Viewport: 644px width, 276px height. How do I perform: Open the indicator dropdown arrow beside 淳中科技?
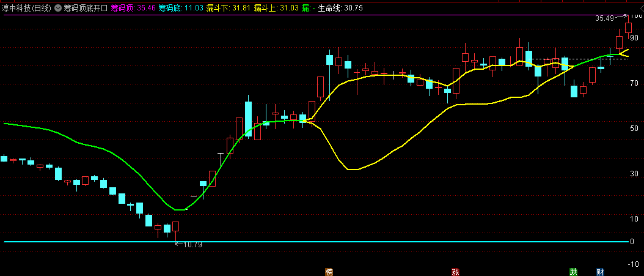pyautogui.click(x=58, y=8)
